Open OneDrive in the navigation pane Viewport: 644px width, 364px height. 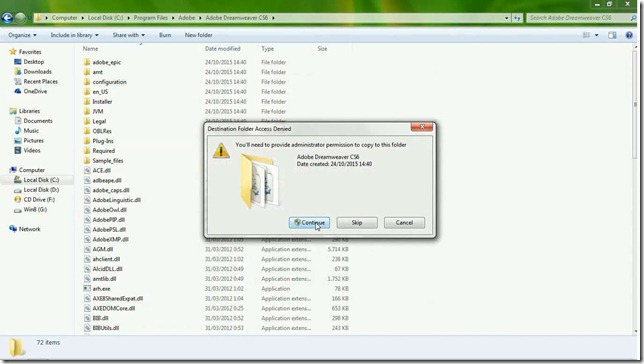[x=35, y=92]
